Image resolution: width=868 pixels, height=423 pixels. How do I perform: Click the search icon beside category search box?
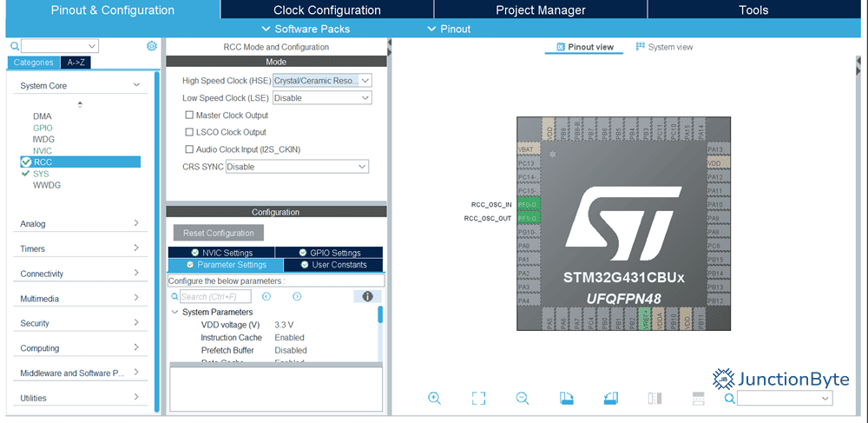click(15, 46)
